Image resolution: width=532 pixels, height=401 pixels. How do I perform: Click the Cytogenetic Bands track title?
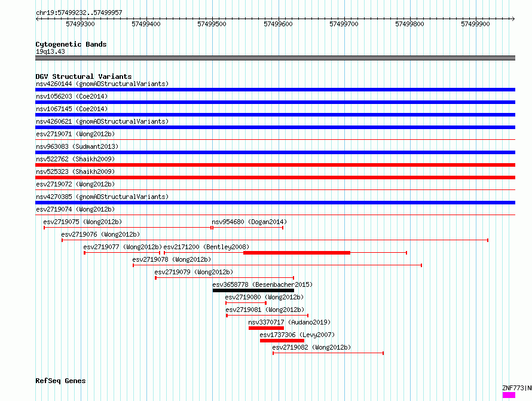point(71,44)
